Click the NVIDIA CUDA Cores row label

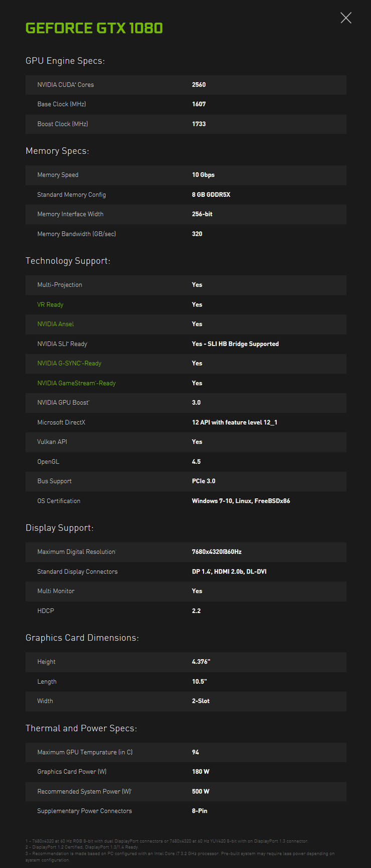pos(66,85)
